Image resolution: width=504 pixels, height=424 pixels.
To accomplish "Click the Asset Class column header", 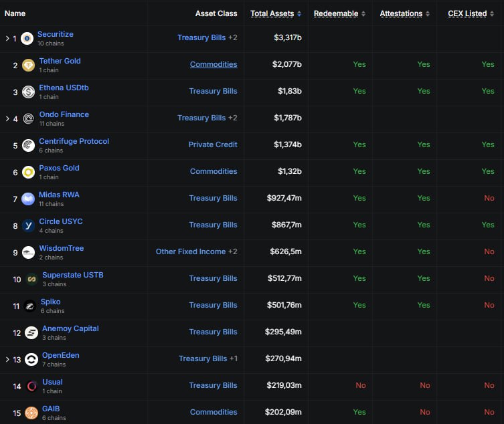I will [x=216, y=13].
